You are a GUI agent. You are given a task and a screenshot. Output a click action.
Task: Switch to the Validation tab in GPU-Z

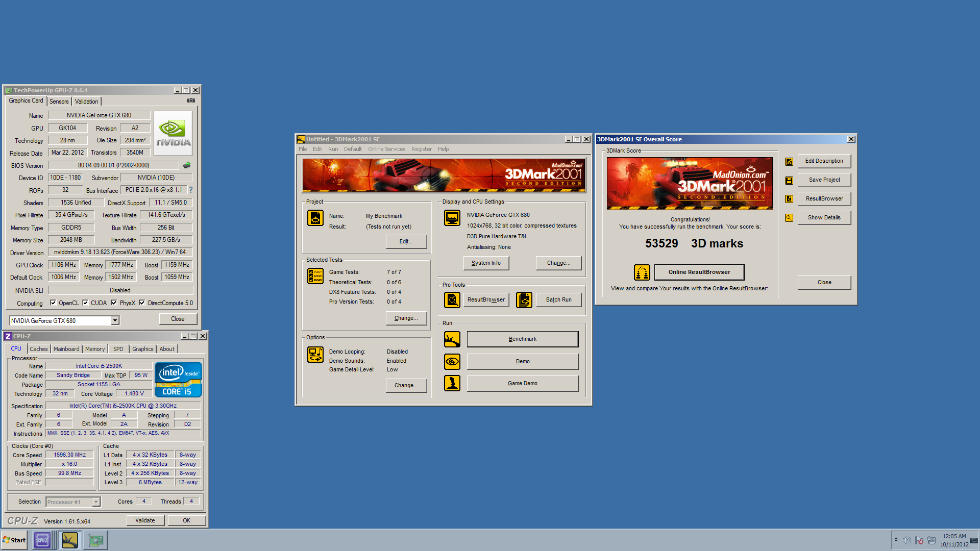point(86,102)
